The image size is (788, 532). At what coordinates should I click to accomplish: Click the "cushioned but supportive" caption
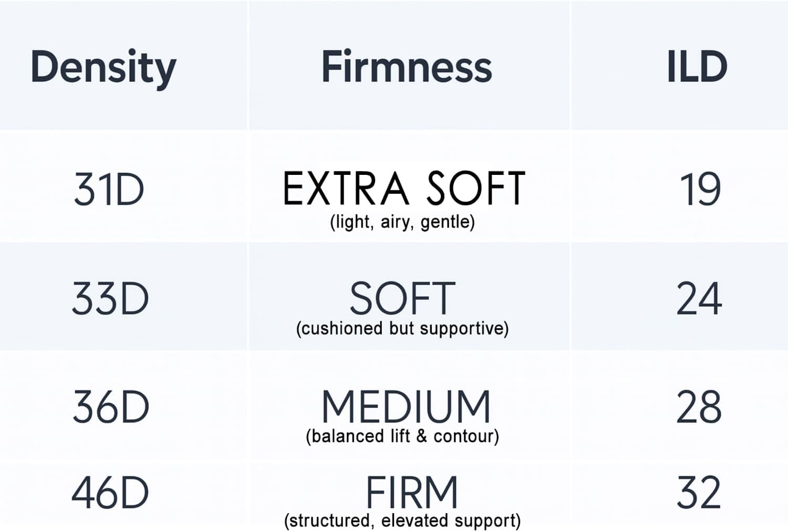pos(402,329)
